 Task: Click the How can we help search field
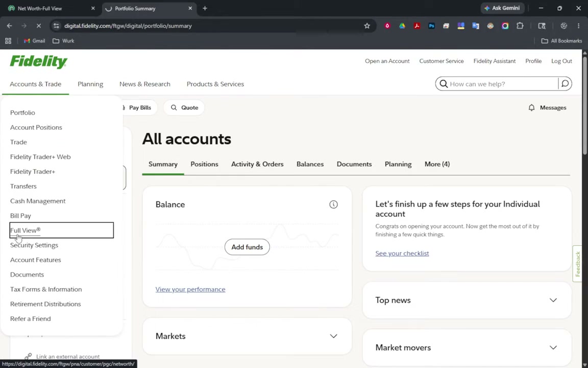[x=503, y=84]
